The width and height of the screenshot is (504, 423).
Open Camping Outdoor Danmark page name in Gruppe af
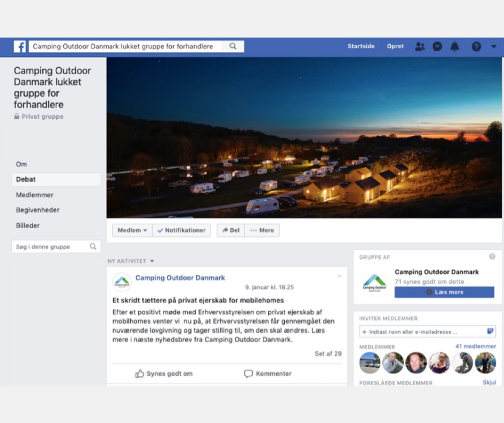click(437, 272)
